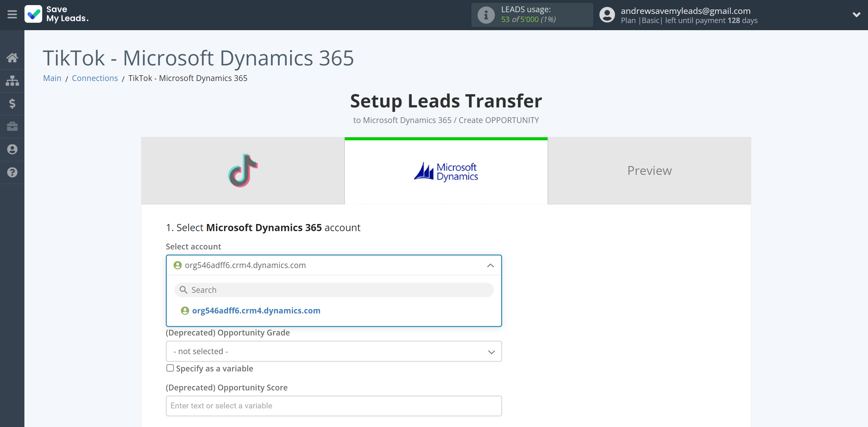Viewport: 868px width, 427px height.
Task: Click the email andrewsavemyleads@gmail.com
Action: [x=686, y=11]
